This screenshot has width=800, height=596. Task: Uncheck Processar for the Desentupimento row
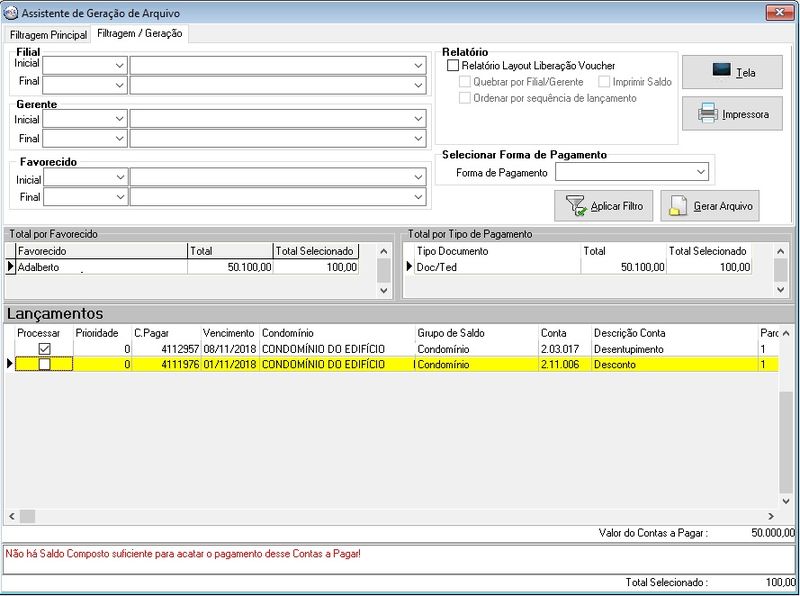tap(44, 349)
